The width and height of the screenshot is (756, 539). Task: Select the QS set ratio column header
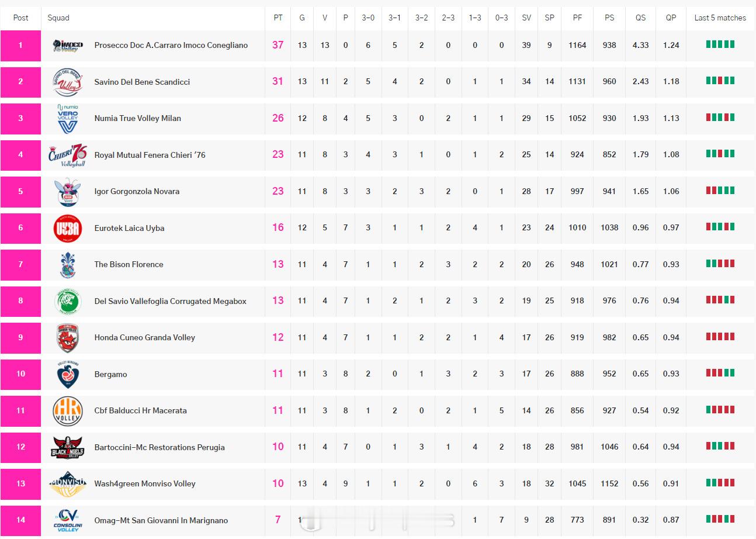[x=641, y=18]
